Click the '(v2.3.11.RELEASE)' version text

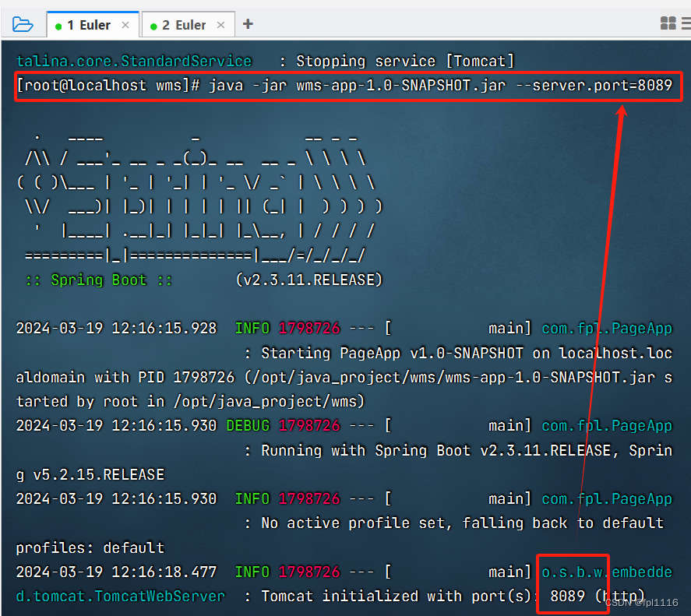point(309,280)
